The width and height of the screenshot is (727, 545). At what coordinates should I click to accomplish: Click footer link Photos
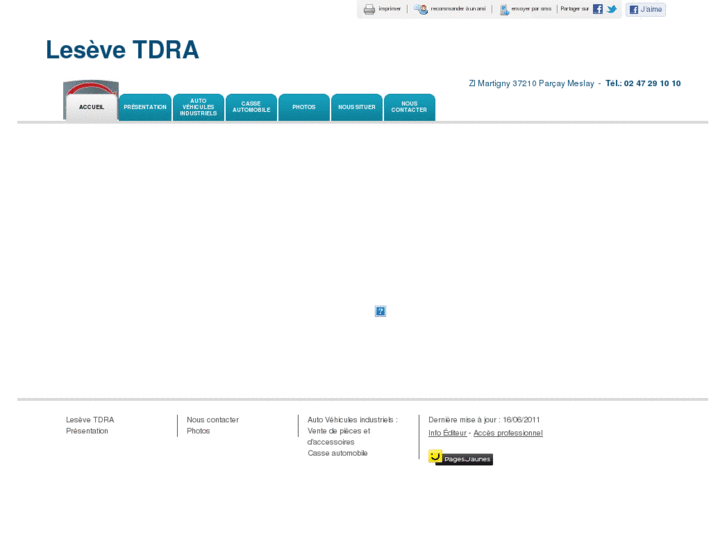(198, 431)
